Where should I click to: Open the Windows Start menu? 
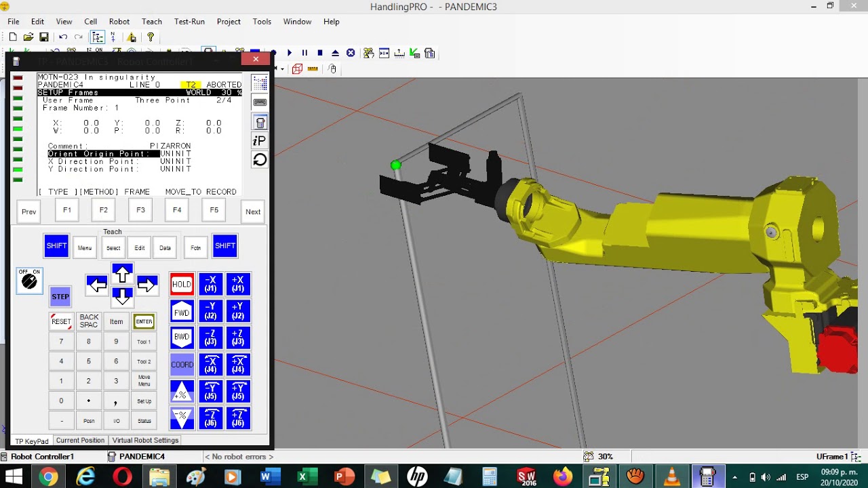[x=14, y=477]
